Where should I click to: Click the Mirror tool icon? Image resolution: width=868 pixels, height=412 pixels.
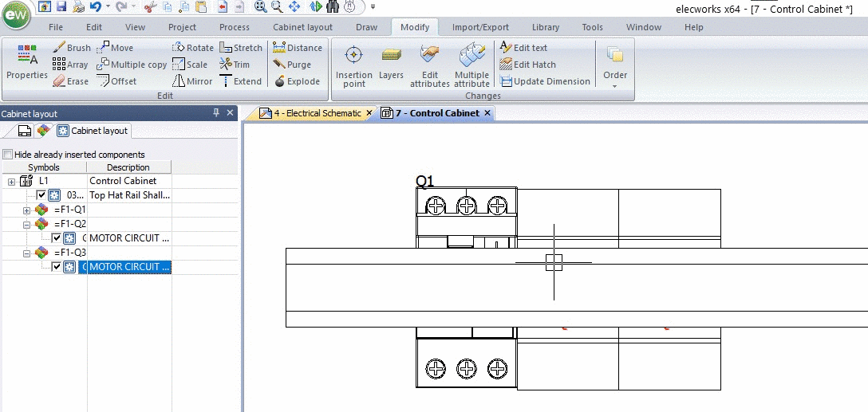pos(178,81)
